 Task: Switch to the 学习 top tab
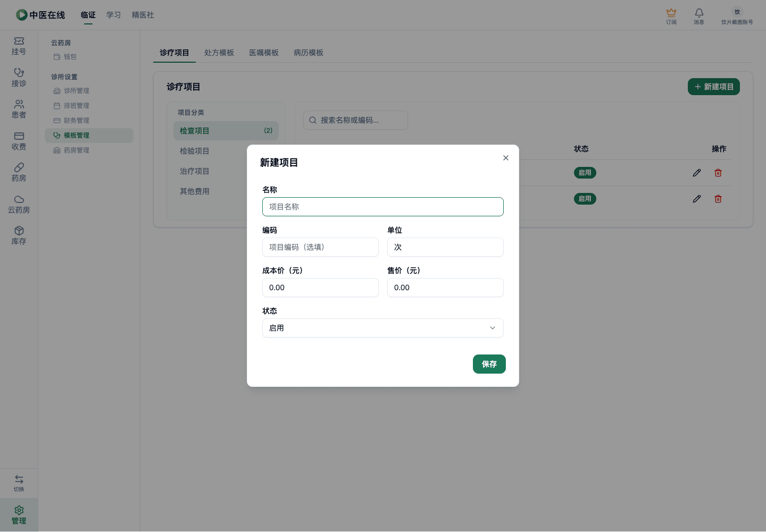[114, 15]
